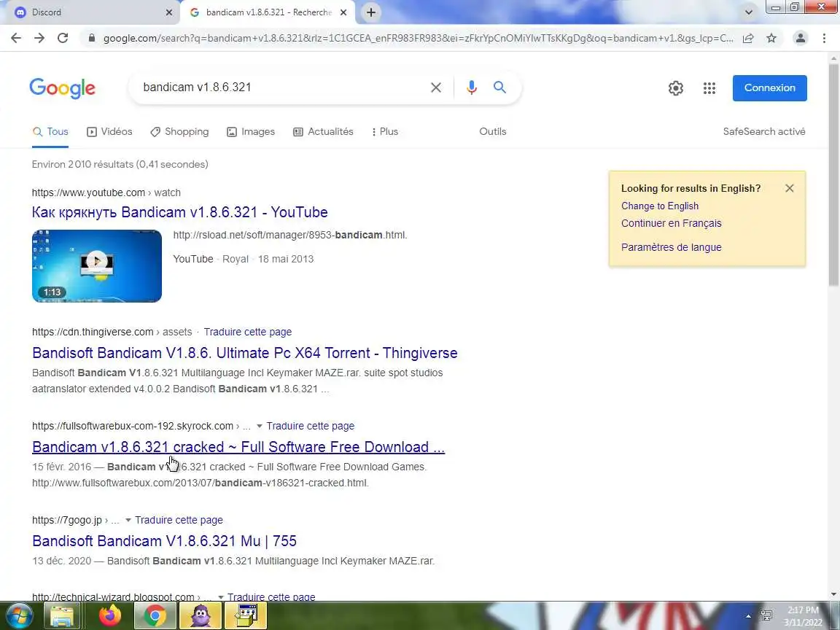Image resolution: width=840 pixels, height=630 pixels.
Task: Switch to Images results
Action: [251, 132]
